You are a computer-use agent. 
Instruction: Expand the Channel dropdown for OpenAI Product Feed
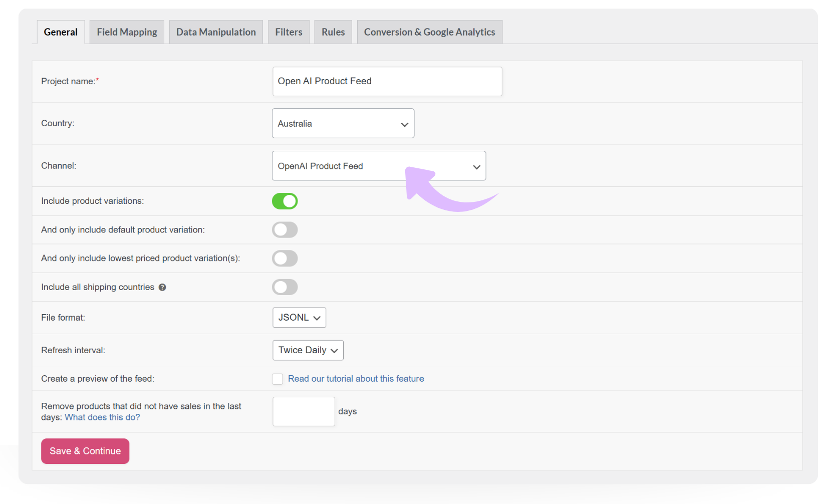point(378,166)
